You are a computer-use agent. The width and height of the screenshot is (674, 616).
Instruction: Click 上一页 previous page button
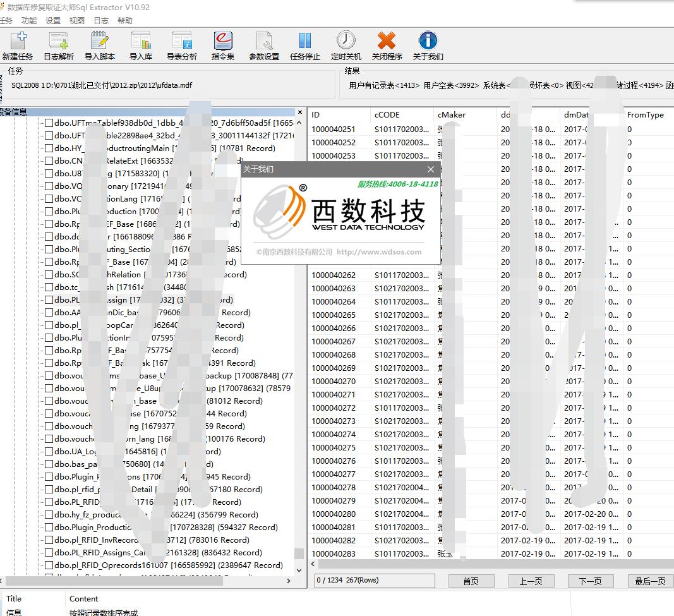pyautogui.click(x=531, y=581)
